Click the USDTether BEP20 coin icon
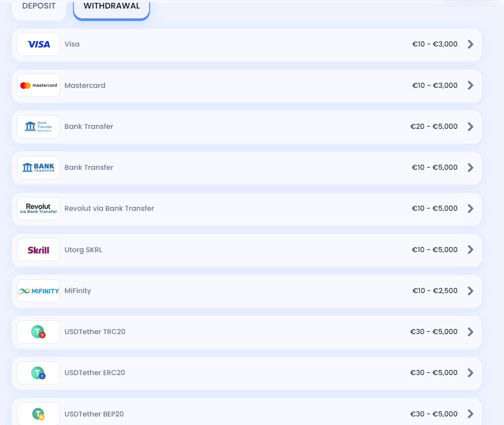 tap(38, 414)
